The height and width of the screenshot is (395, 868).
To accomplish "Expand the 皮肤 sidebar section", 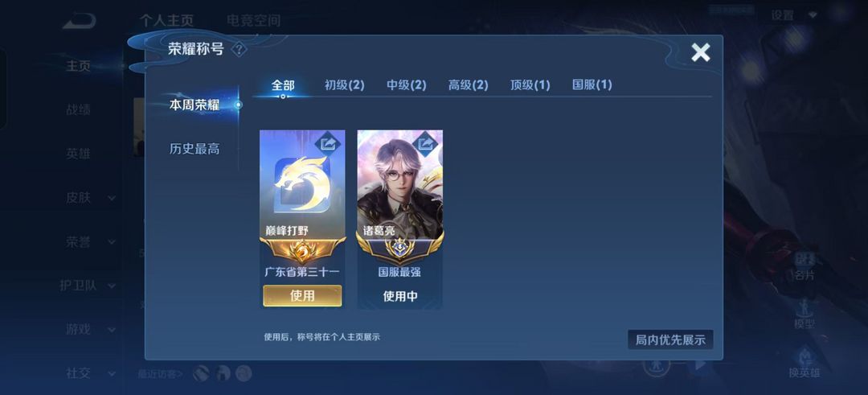I will 113,198.
